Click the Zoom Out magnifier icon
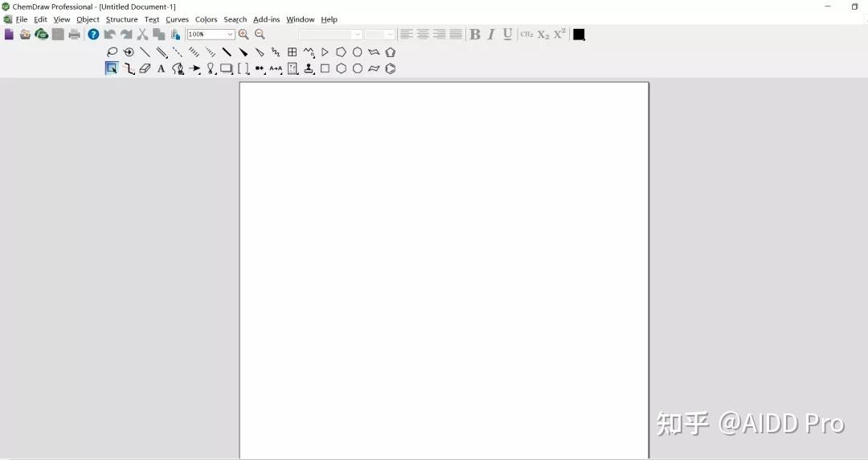 point(260,35)
